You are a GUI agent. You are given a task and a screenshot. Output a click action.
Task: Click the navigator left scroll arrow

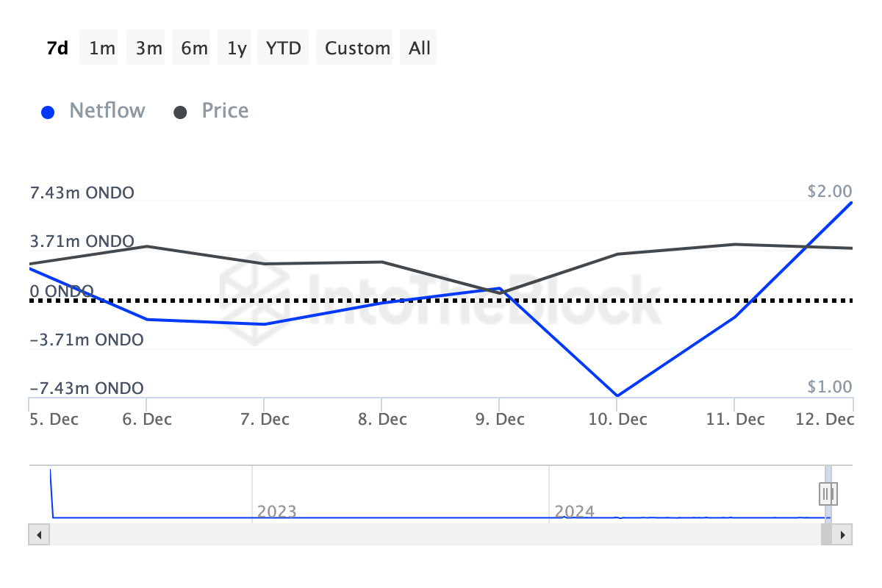click(x=39, y=534)
